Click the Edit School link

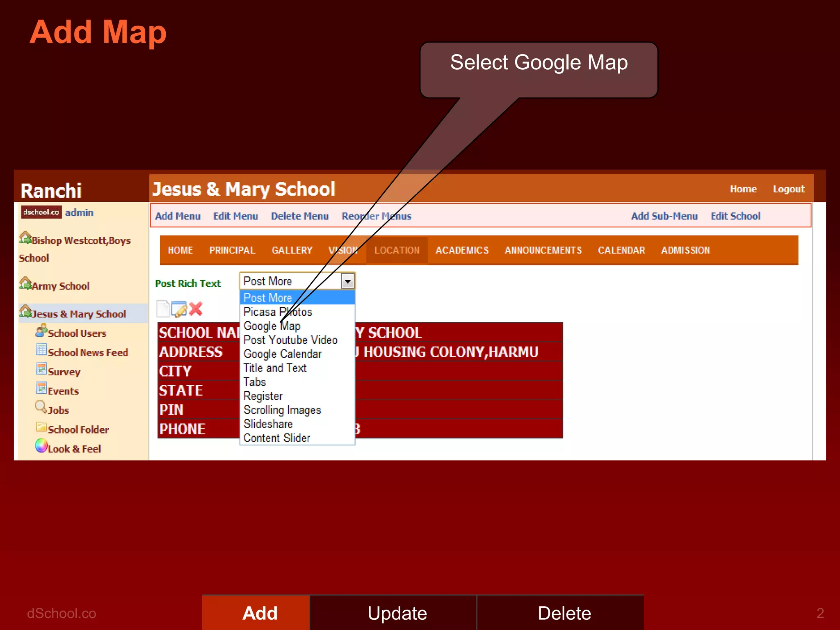click(735, 216)
